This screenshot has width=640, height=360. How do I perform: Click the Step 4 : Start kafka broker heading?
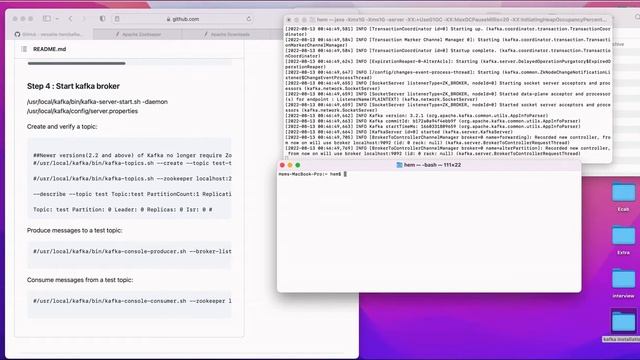(x=73, y=86)
